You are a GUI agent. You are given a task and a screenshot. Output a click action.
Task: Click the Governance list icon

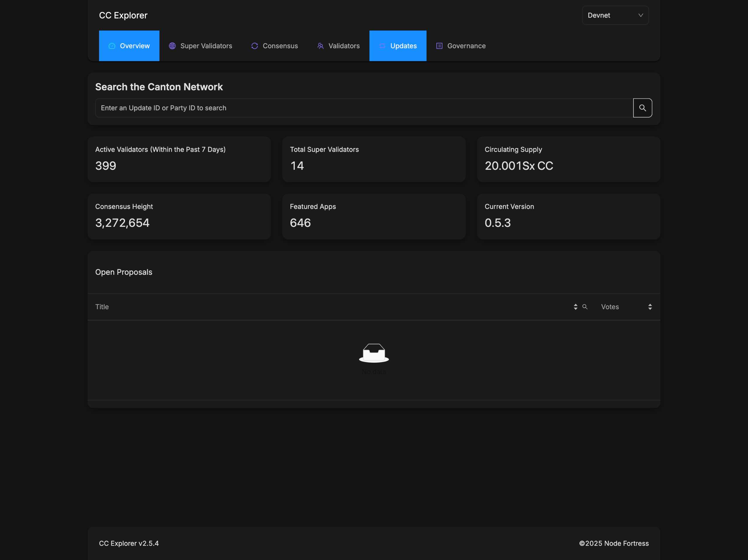439,46
